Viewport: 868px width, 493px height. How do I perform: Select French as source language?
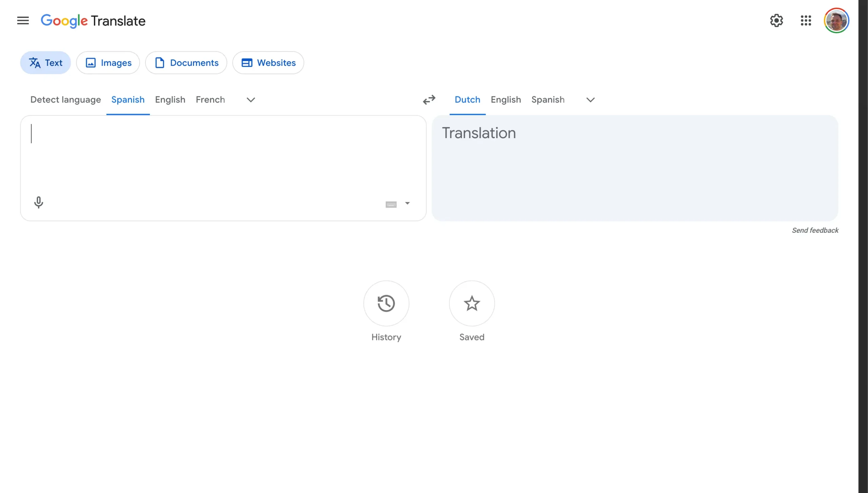(x=210, y=100)
